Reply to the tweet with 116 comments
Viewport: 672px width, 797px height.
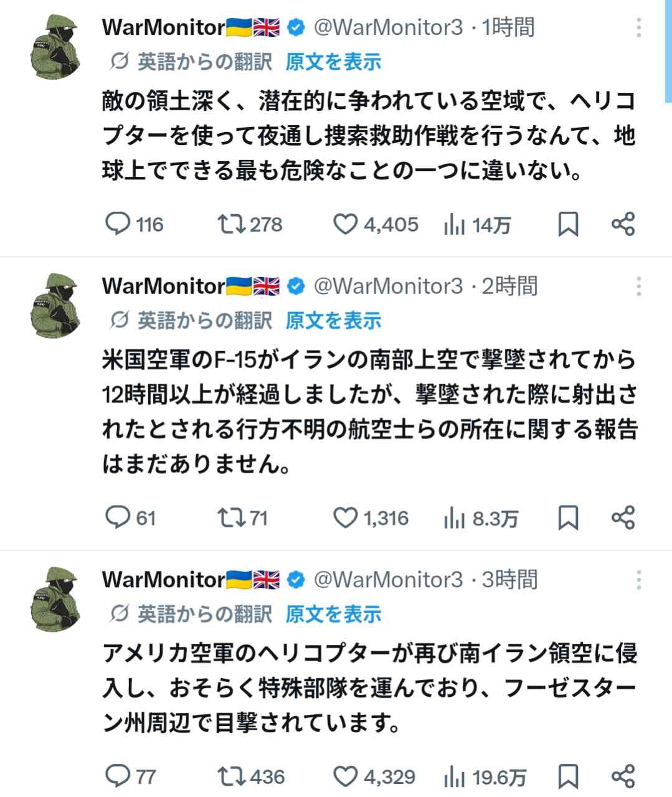pyautogui.click(x=118, y=224)
